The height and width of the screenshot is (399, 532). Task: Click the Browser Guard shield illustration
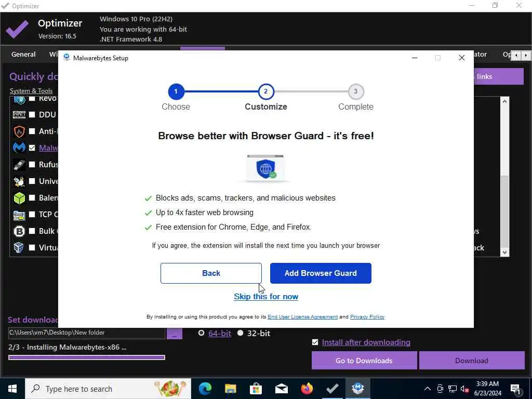point(266,168)
